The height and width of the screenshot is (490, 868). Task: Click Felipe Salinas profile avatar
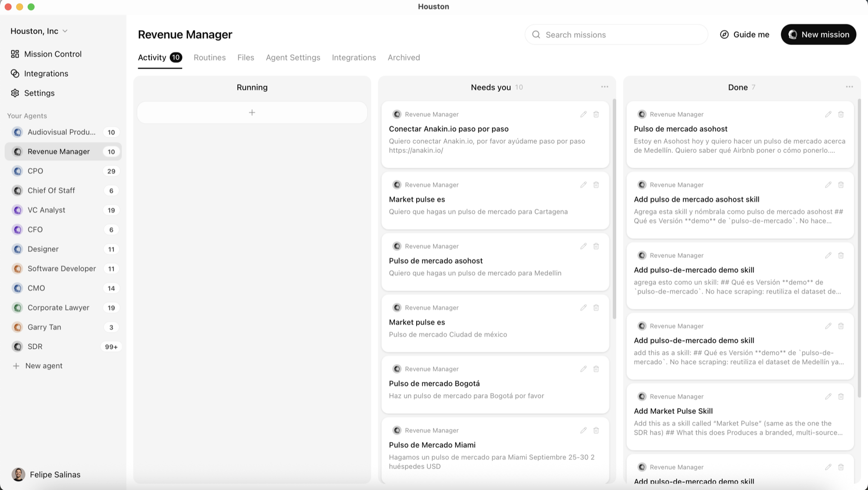tap(18, 475)
